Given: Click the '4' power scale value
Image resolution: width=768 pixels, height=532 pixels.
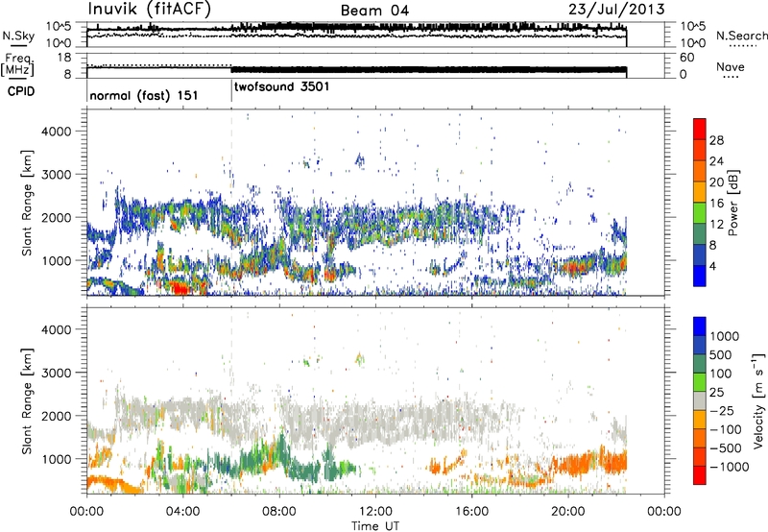Looking at the screenshot, I should click(713, 266).
